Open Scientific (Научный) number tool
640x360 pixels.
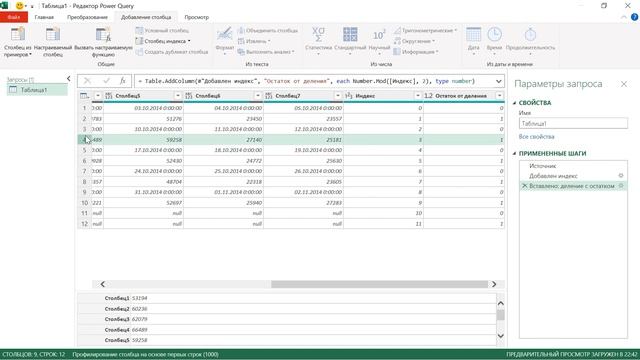coord(379,41)
